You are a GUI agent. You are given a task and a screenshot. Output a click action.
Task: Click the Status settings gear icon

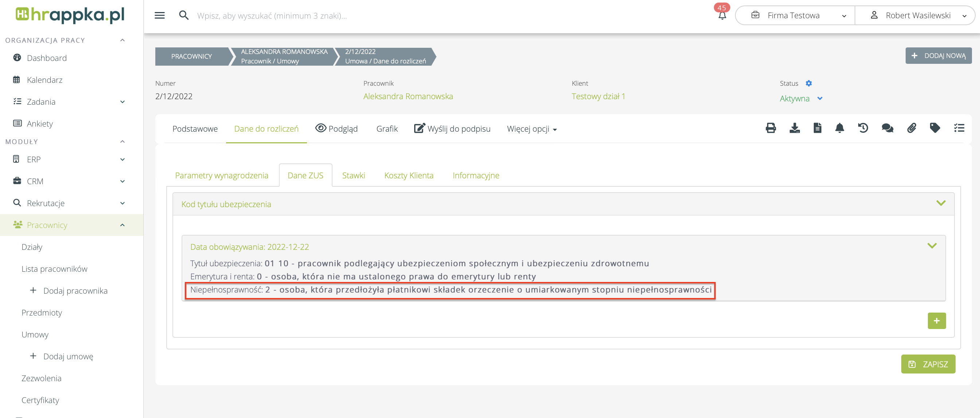pyautogui.click(x=809, y=84)
